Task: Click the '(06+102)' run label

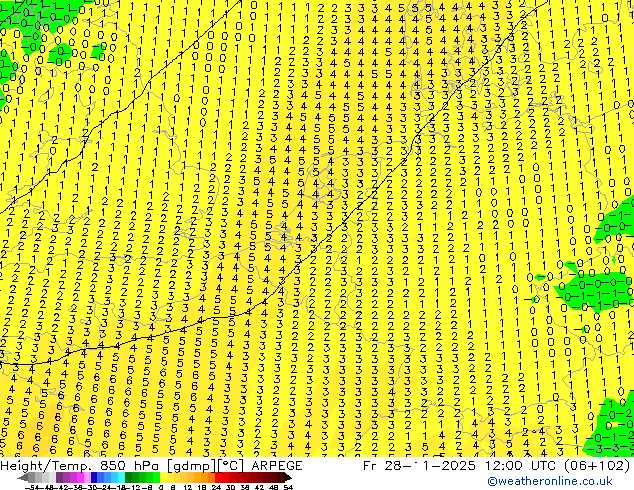Action: coord(596,466)
